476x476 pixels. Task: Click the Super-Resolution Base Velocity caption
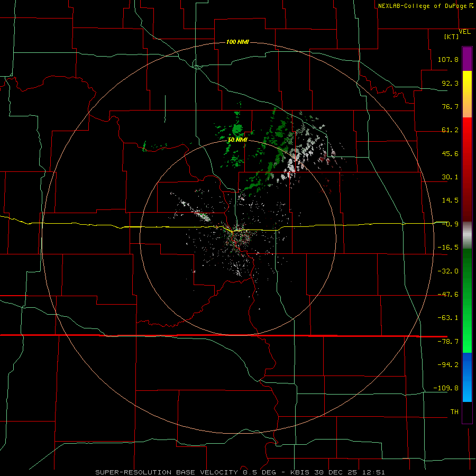point(240,472)
